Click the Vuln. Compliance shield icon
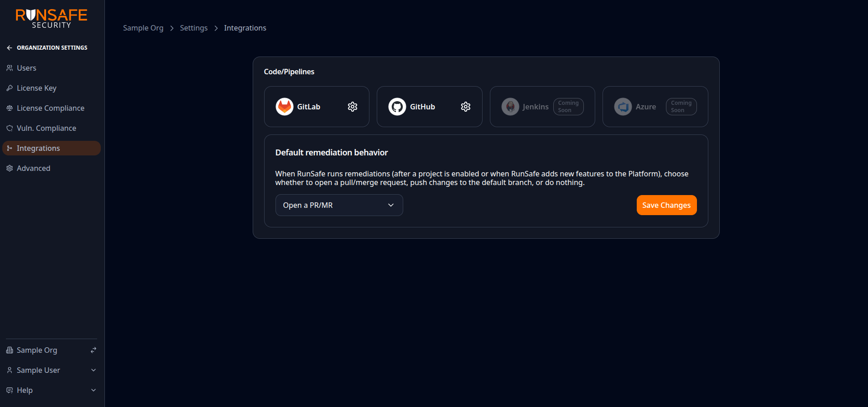The height and width of the screenshot is (407, 868). pos(10,128)
